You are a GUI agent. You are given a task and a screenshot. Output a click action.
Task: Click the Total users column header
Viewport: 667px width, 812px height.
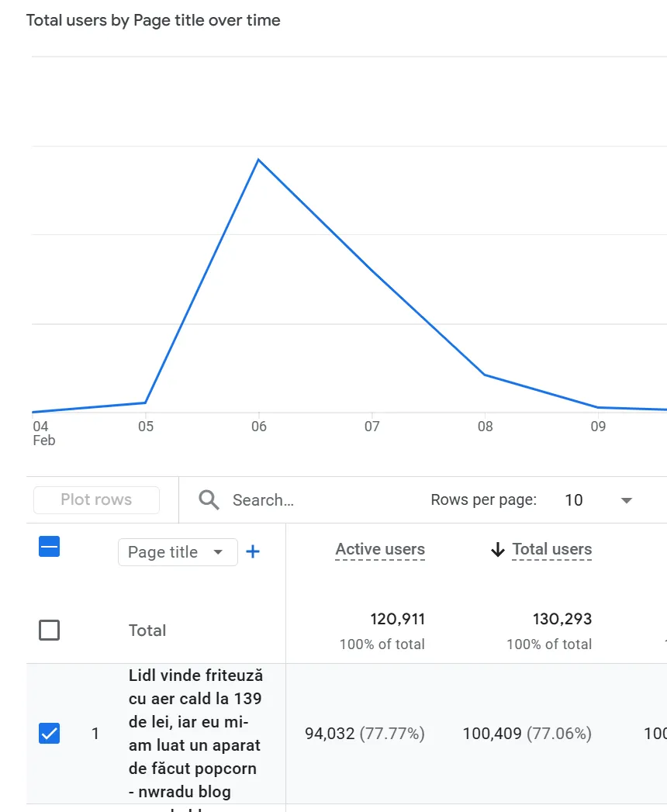(551, 549)
